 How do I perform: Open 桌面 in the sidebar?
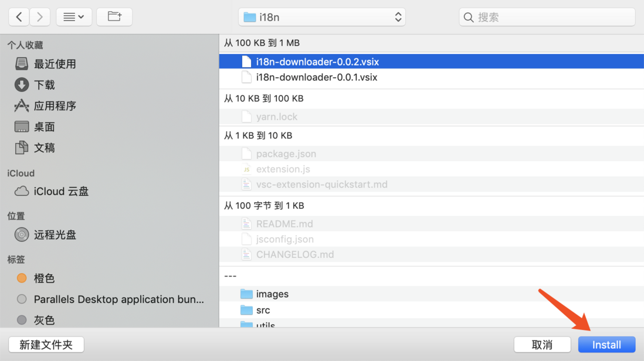point(45,127)
